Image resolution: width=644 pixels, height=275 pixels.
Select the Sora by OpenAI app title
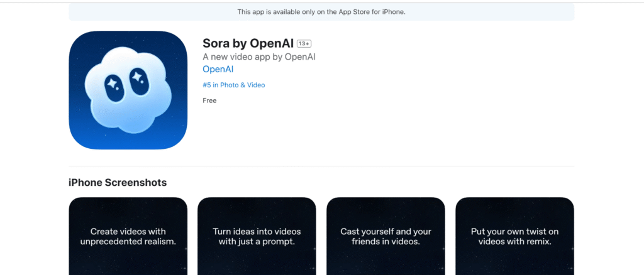click(248, 43)
